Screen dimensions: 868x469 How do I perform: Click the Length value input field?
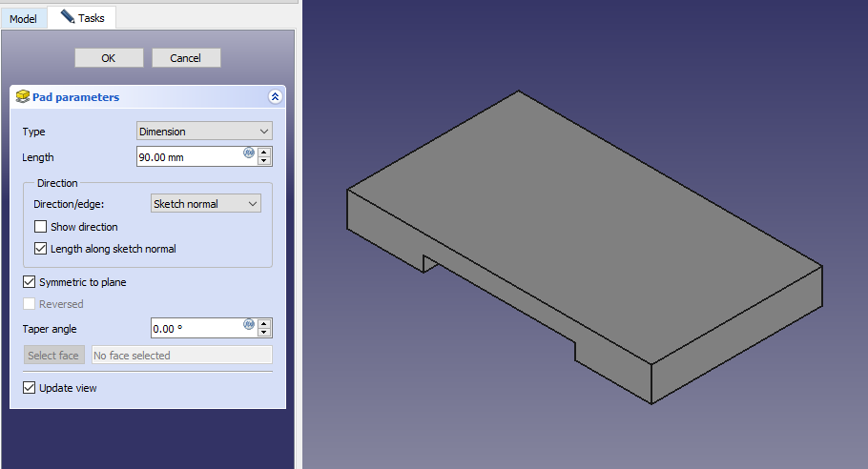click(x=187, y=157)
